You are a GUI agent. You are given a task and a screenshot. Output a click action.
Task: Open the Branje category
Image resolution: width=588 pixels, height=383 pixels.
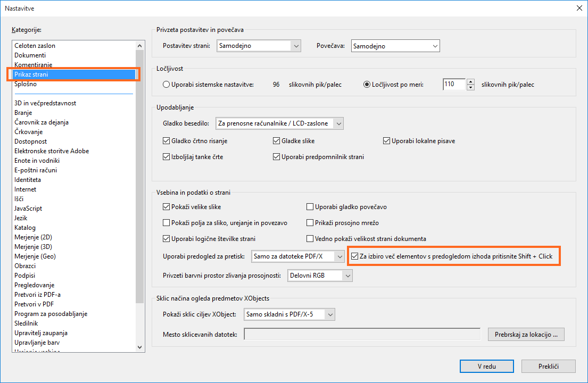tap(23, 113)
